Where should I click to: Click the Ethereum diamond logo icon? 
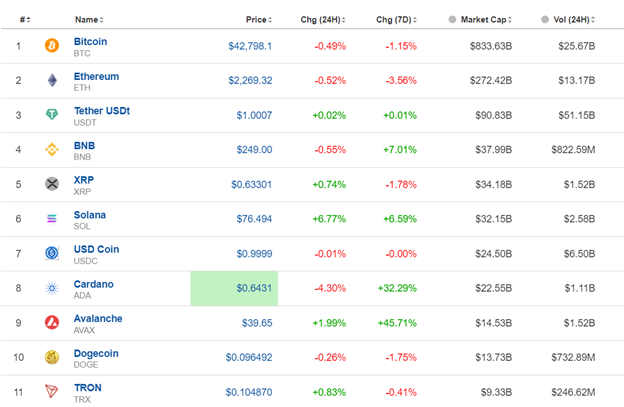coord(52,80)
